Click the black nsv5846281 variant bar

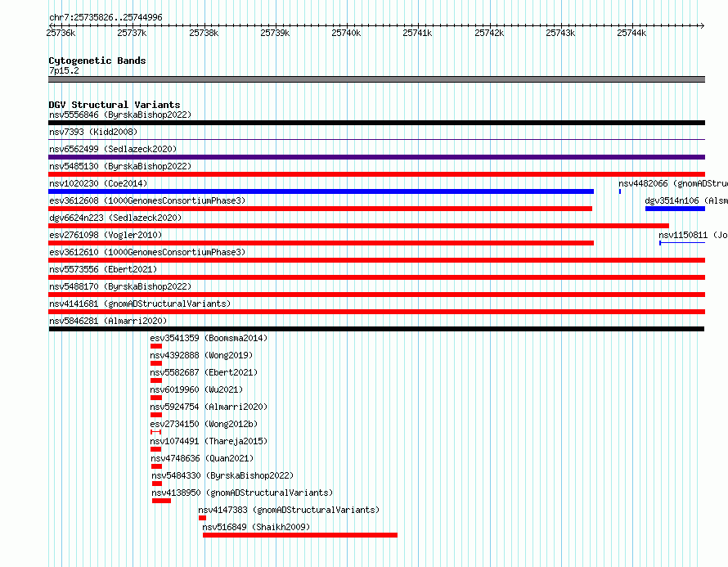click(x=376, y=329)
